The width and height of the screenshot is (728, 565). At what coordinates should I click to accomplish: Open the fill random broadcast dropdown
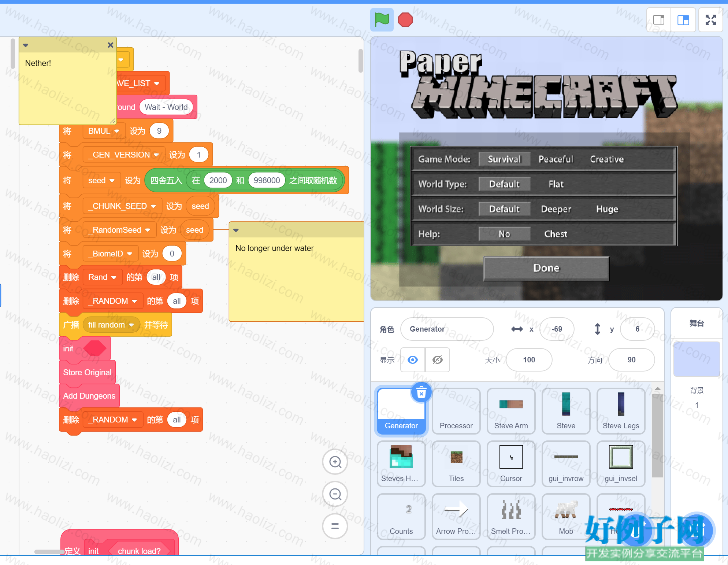111,325
